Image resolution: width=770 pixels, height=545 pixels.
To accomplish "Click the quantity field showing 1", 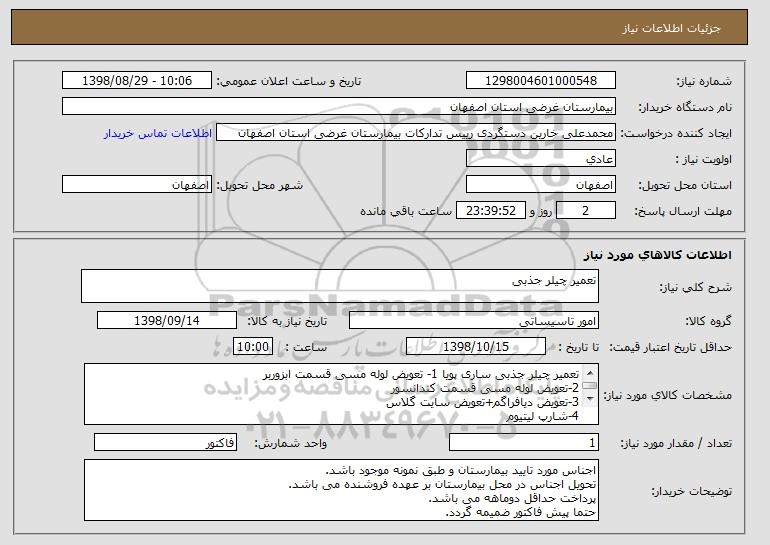I will click(x=524, y=443).
